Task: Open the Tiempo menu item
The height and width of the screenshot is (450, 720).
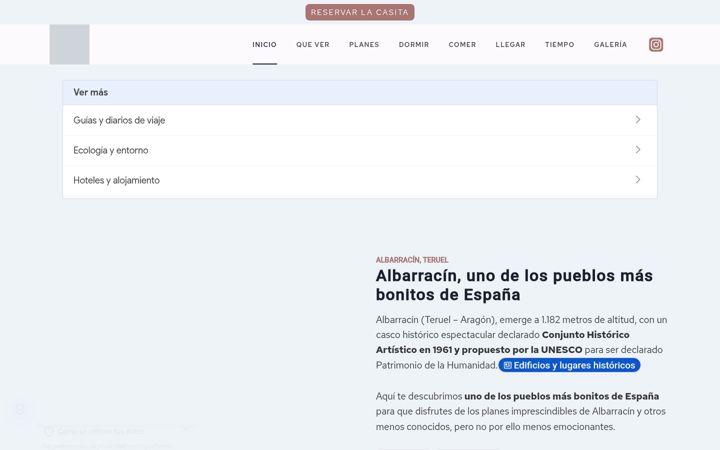Action: [560, 45]
